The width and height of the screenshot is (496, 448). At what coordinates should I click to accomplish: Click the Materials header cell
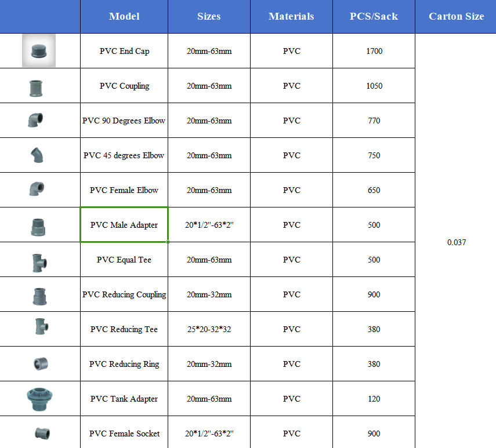coord(291,16)
